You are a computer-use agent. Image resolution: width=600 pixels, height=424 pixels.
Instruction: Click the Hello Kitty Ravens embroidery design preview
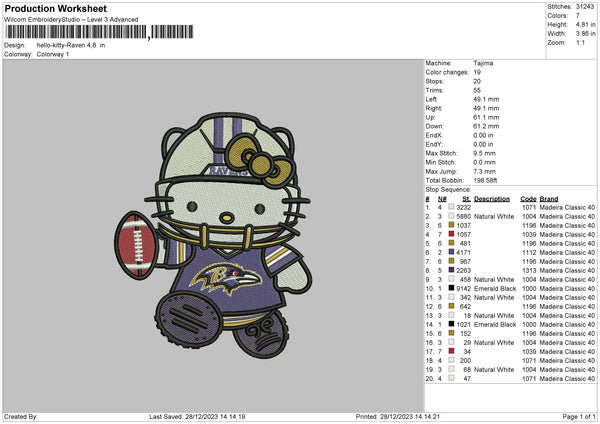[x=214, y=236]
